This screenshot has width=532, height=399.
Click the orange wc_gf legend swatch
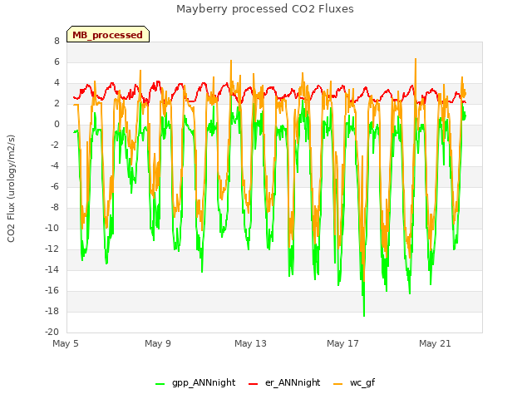pos(338,384)
